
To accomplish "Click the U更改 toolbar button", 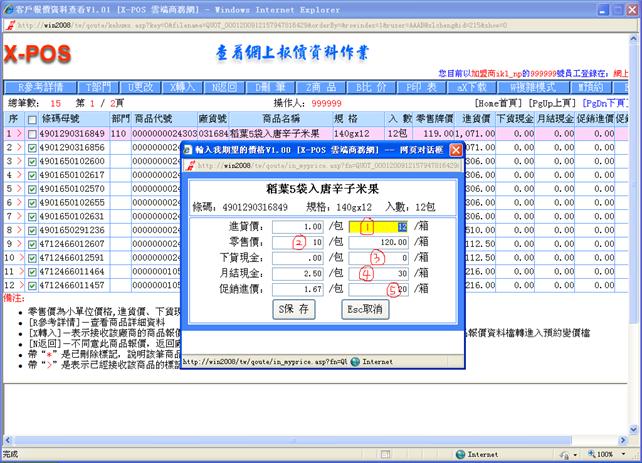I will click(x=145, y=87).
